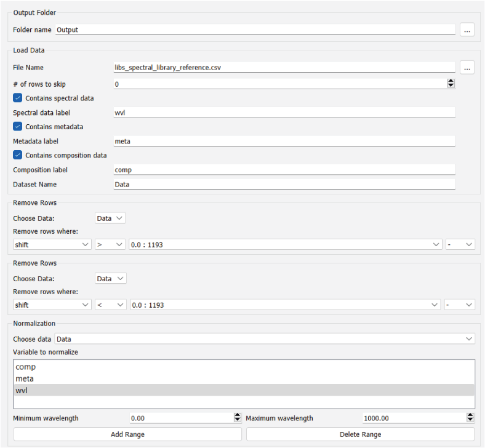The image size is (485, 448).
Task: Decrease the number of rows to skip
Action: pos(451,86)
